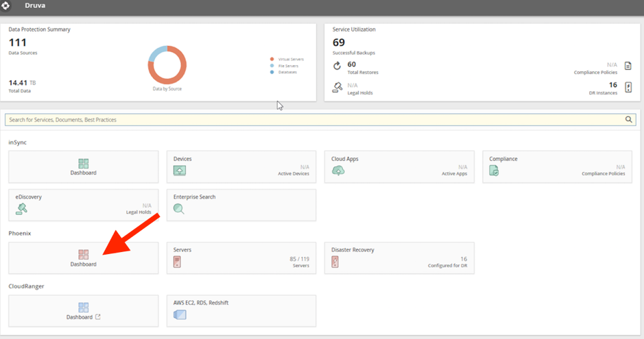
Task: Click the search magnifier icon in search bar
Action: 628,119
